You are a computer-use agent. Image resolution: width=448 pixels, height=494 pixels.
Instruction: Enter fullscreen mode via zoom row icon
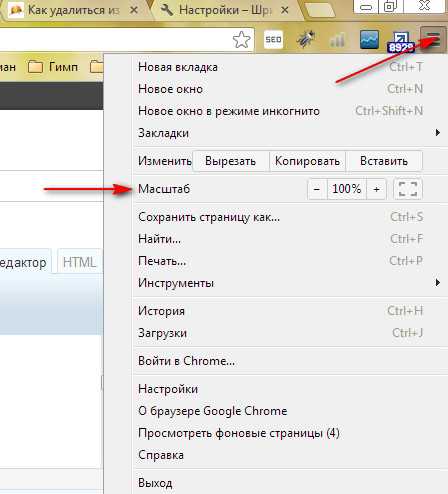pyautogui.click(x=408, y=189)
